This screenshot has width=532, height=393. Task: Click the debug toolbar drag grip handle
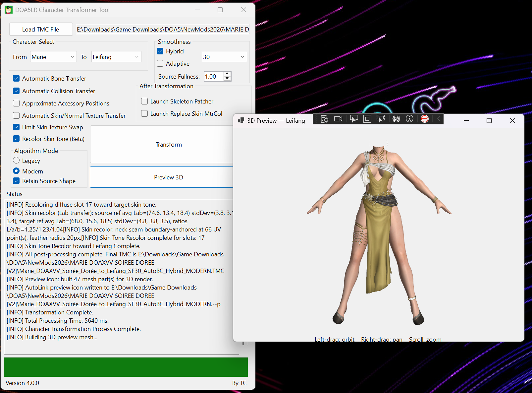[x=316, y=119]
